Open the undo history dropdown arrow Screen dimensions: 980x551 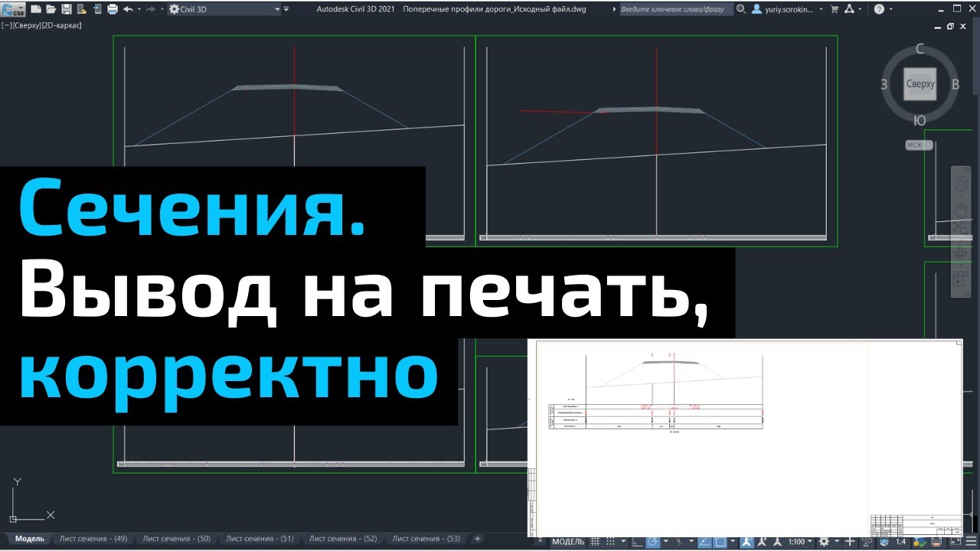pos(139,9)
